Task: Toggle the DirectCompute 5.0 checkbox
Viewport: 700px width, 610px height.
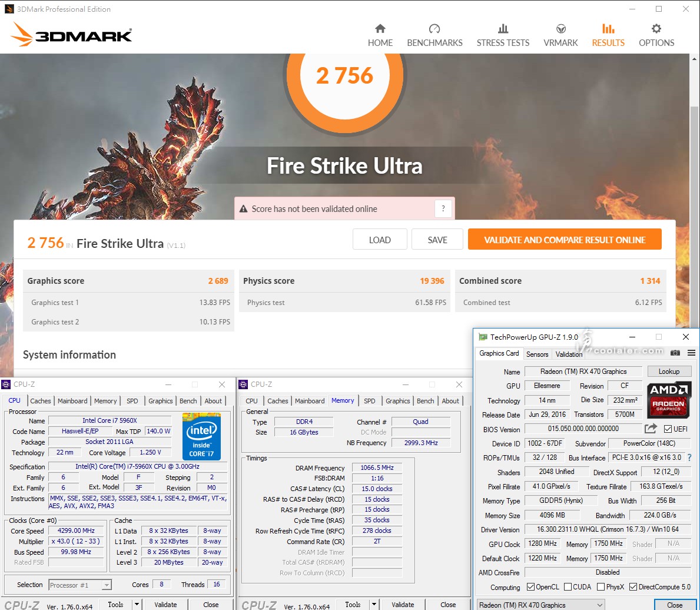Action: point(633,587)
